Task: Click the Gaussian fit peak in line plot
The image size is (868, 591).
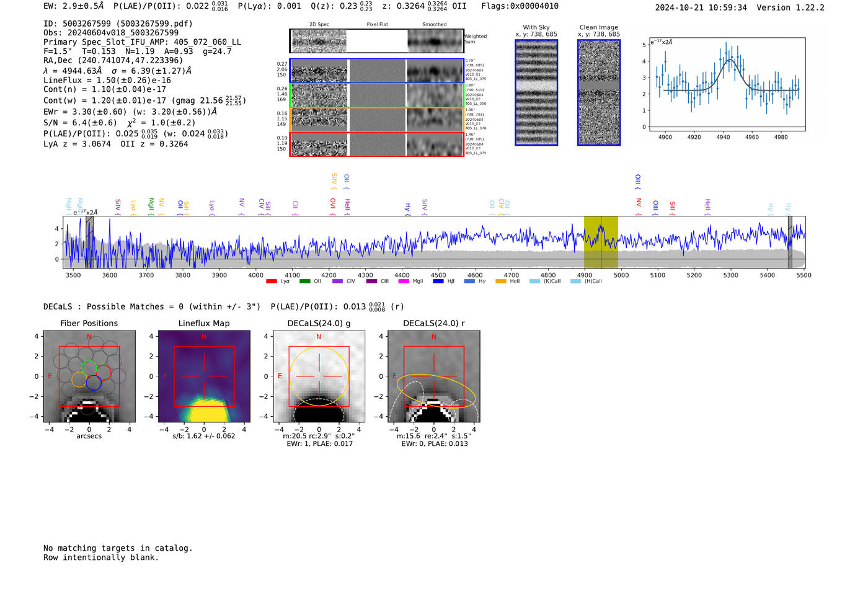Action: point(729,60)
